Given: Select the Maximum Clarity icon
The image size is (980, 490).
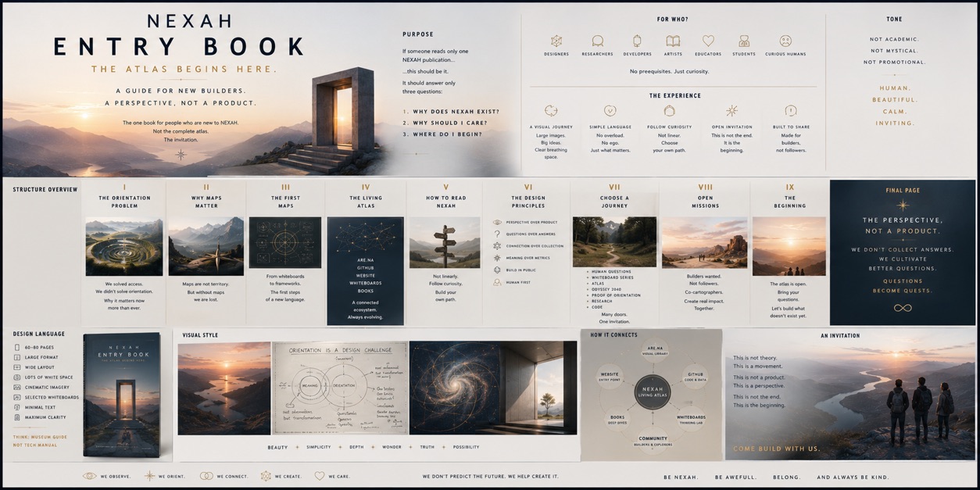Looking at the screenshot, I should [x=17, y=417].
